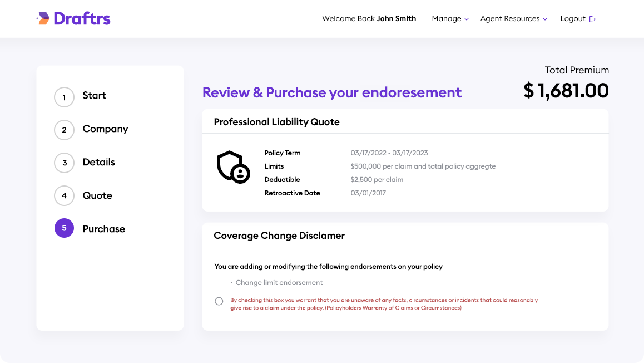Expand the Agent Resources chevron

[x=545, y=19]
